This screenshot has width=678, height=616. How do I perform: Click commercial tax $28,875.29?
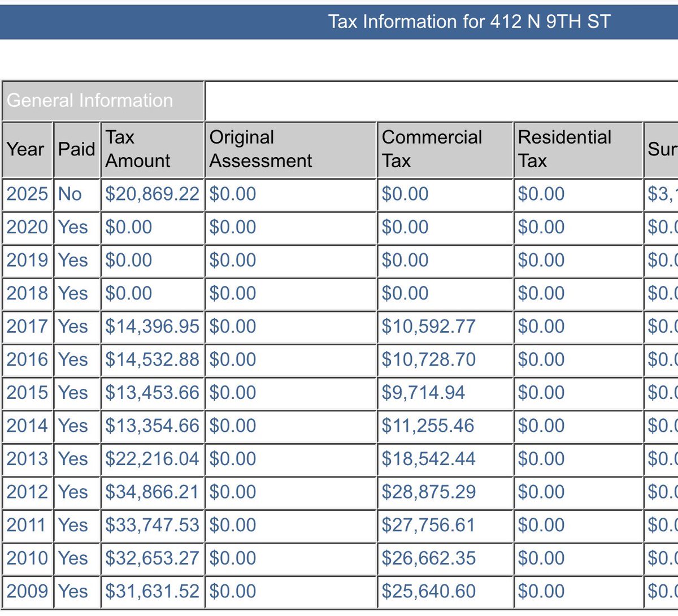[x=429, y=492]
